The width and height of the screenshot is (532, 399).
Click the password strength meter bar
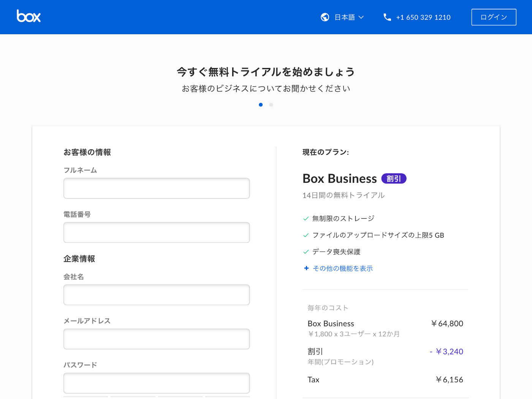click(x=157, y=397)
